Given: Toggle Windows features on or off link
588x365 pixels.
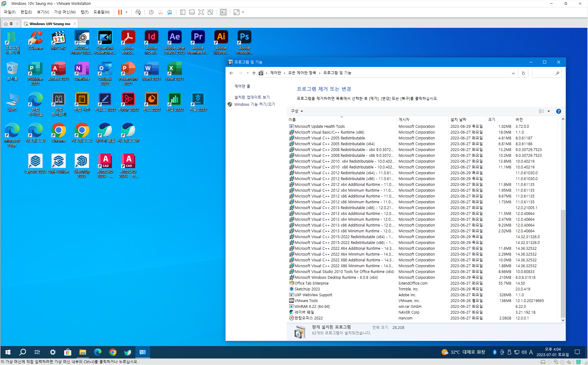Looking at the screenshot, I should 255,105.
